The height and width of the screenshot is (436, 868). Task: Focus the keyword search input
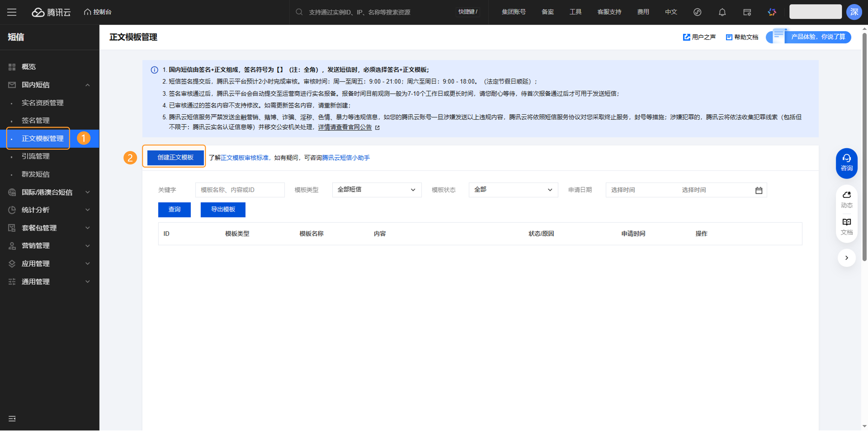239,190
